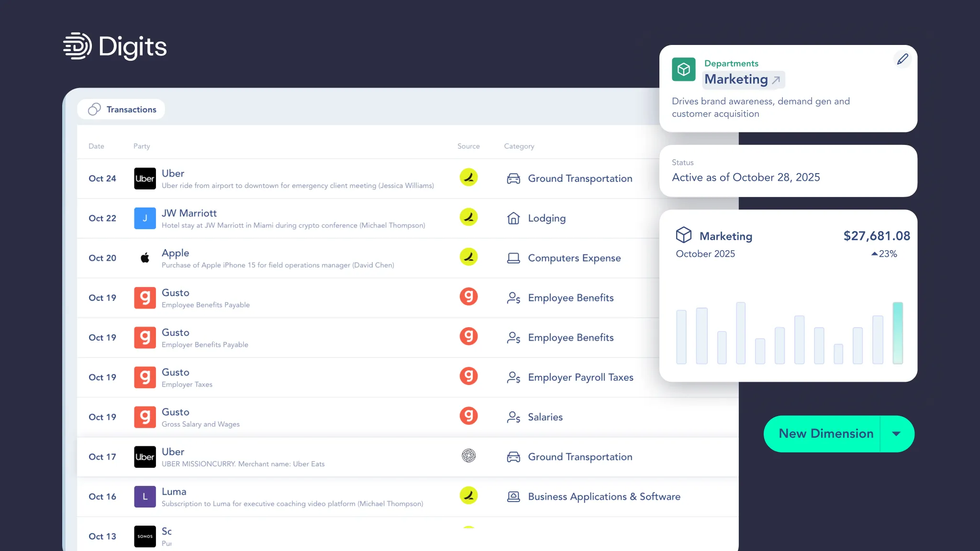
Task: Expand the New Dimension dropdown arrow
Action: (x=896, y=434)
